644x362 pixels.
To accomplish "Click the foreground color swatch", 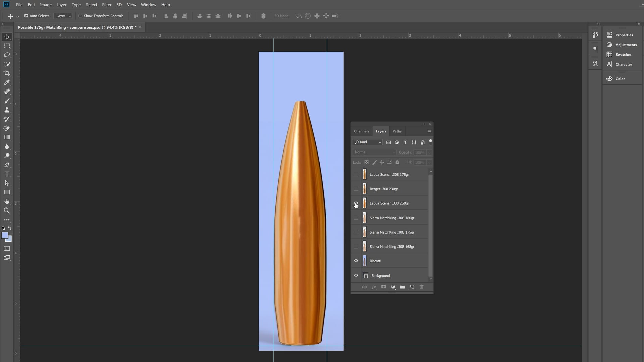I will pyautogui.click(x=5, y=235).
